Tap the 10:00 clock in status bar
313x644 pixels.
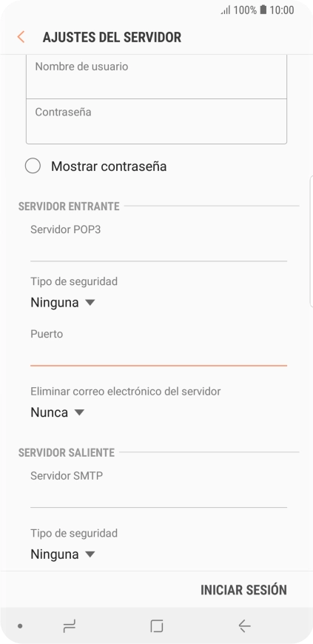(282, 10)
